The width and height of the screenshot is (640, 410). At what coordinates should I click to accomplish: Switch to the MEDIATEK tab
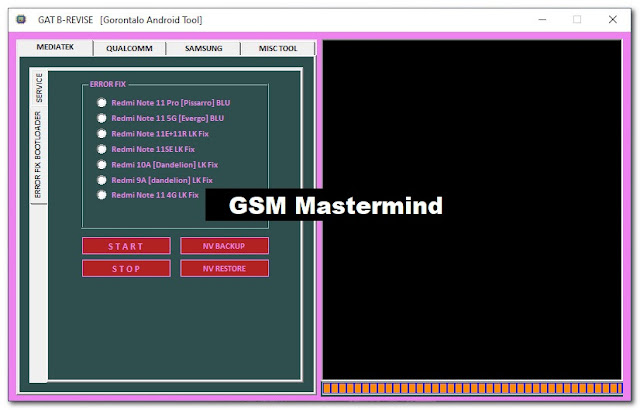click(55, 47)
